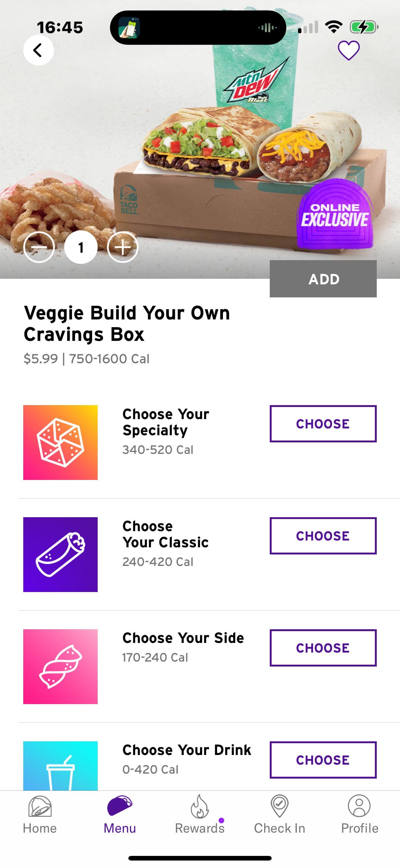Open CHOOSE for Choose Your Classic
400x868 pixels.
pyautogui.click(x=323, y=536)
